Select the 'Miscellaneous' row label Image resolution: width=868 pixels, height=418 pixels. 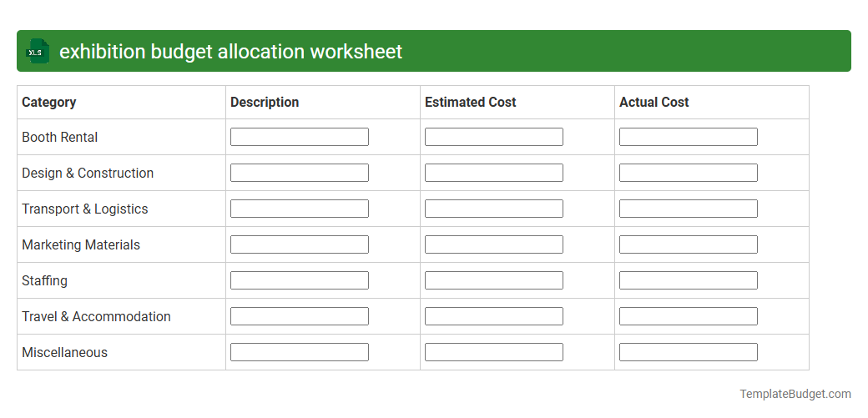point(64,353)
